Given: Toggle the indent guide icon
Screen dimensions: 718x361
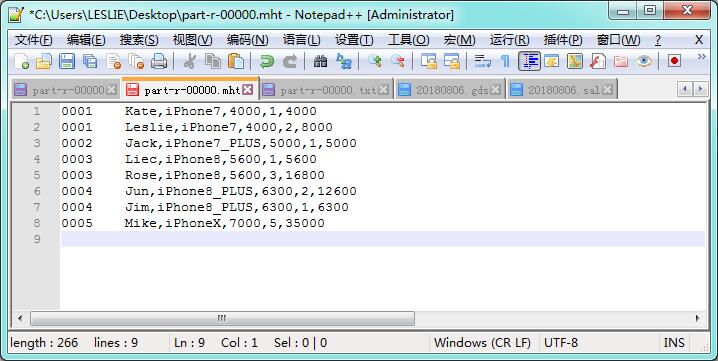Looking at the screenshot, I should pos(529,61).
